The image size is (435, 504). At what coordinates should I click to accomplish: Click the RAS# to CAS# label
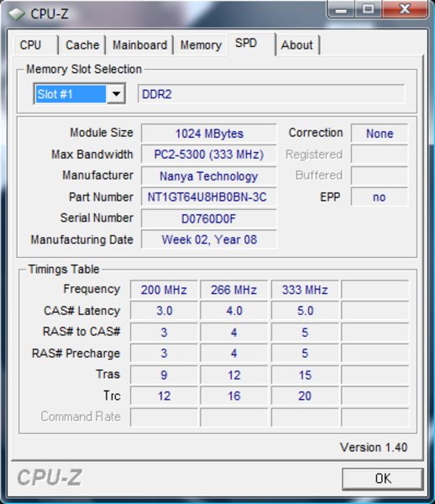click(81, 332)
